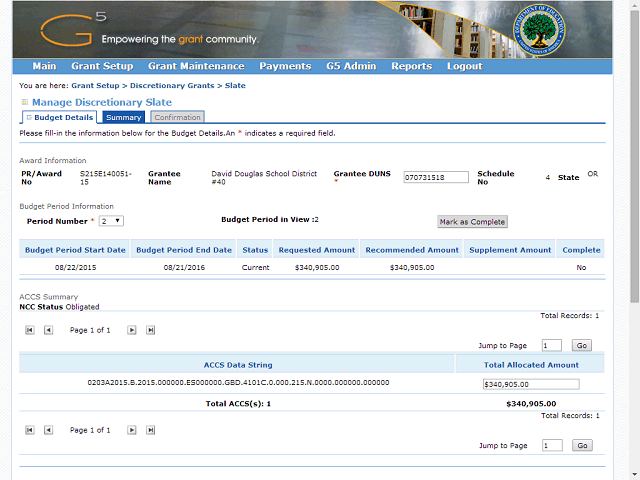Click the Status column header
Viewport: 640px width, 480px height.
[255, 250]
